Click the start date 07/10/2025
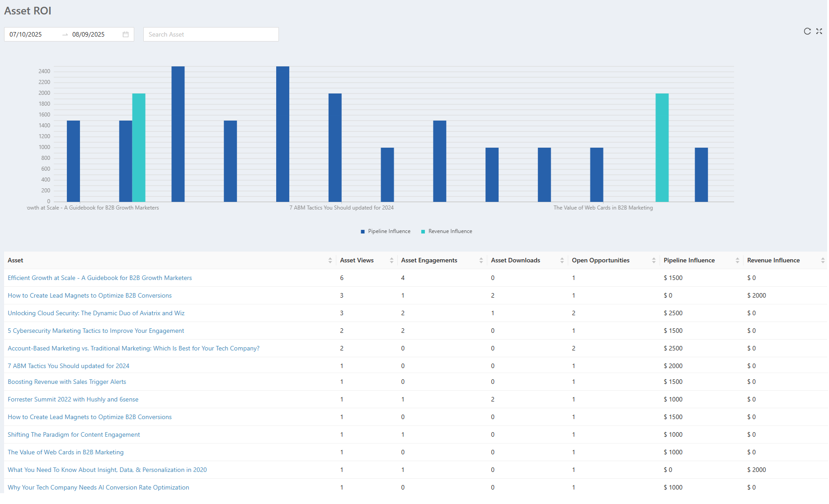Image resolution: width=829 pixels, height=504 pixels. pyautogui.click(x=26, y=34)
